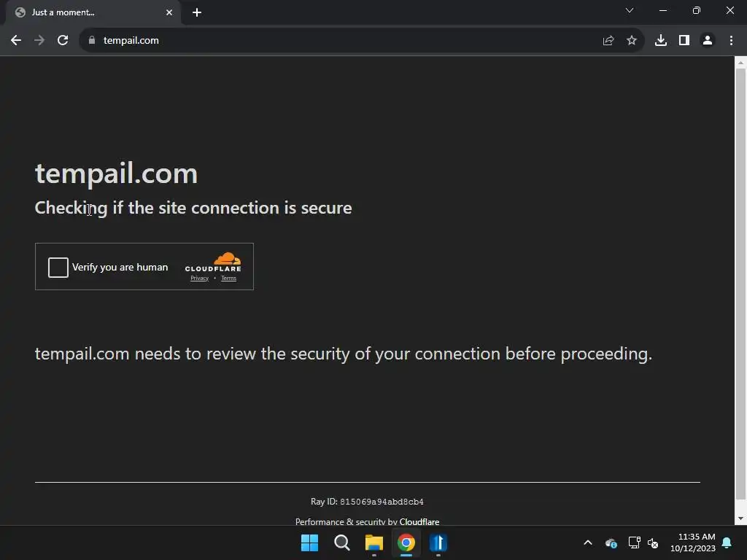Click scrollbar down arrow
Viewport: 747px width, 560px height.
pos(740,518)
